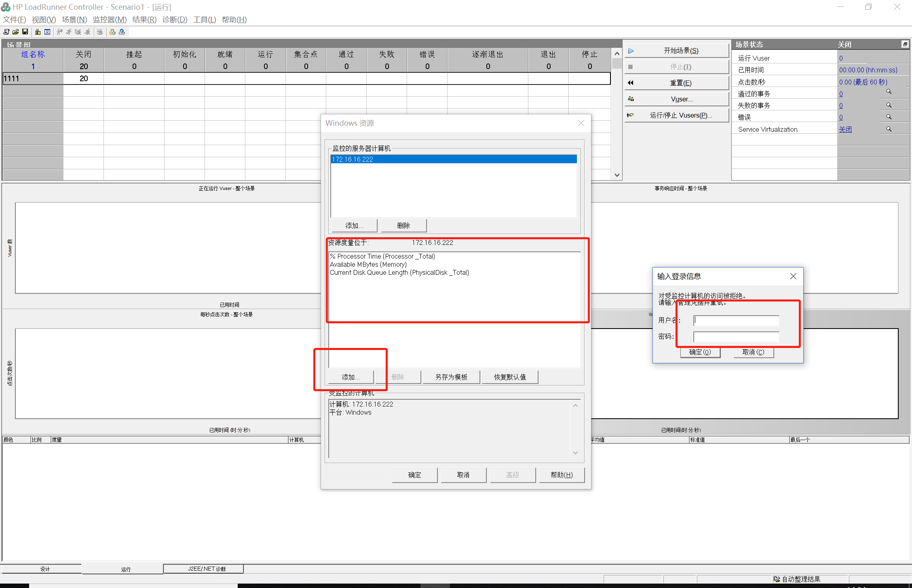Open the Vuser view toolbar icon
The width and height of the screenshot is (912, 588).
[47, 32]
